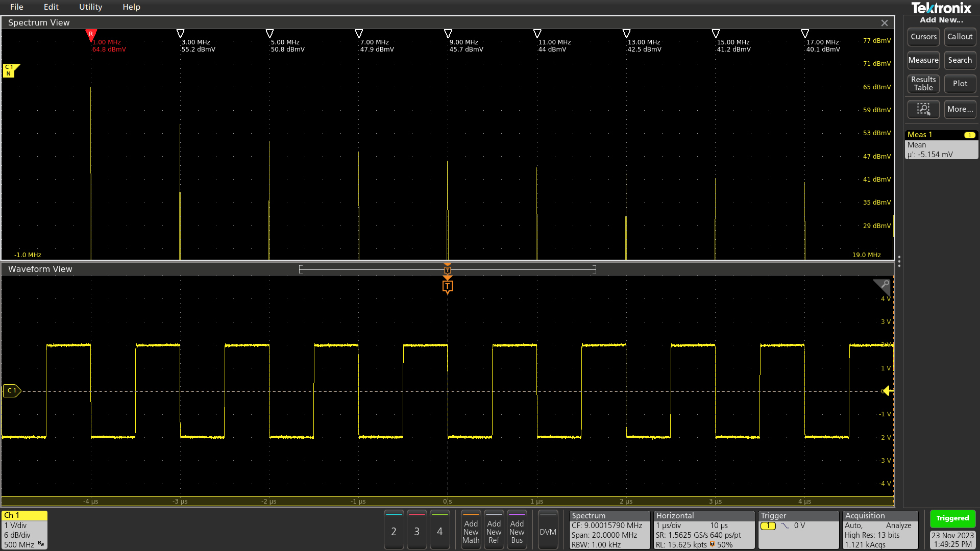Click the Callout button
This screenshot has width=980, height=551.
[960, 37]
